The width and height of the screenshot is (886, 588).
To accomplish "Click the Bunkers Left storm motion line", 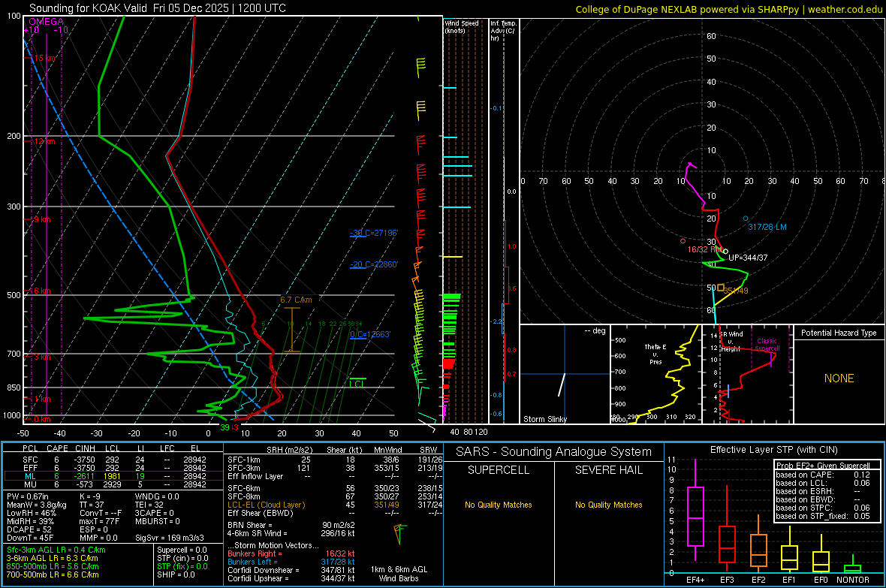I will pyautogui.click(x=291, y=562).
